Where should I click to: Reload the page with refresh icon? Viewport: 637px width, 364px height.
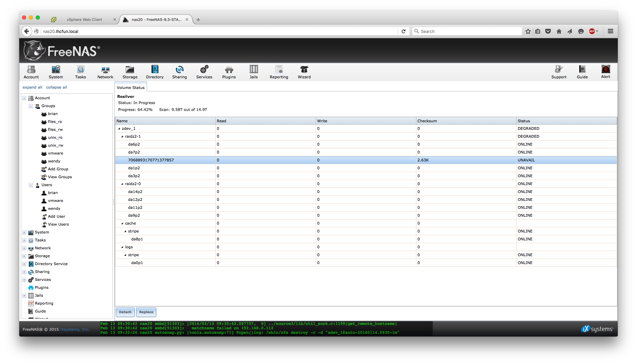(x=404, y=31)
